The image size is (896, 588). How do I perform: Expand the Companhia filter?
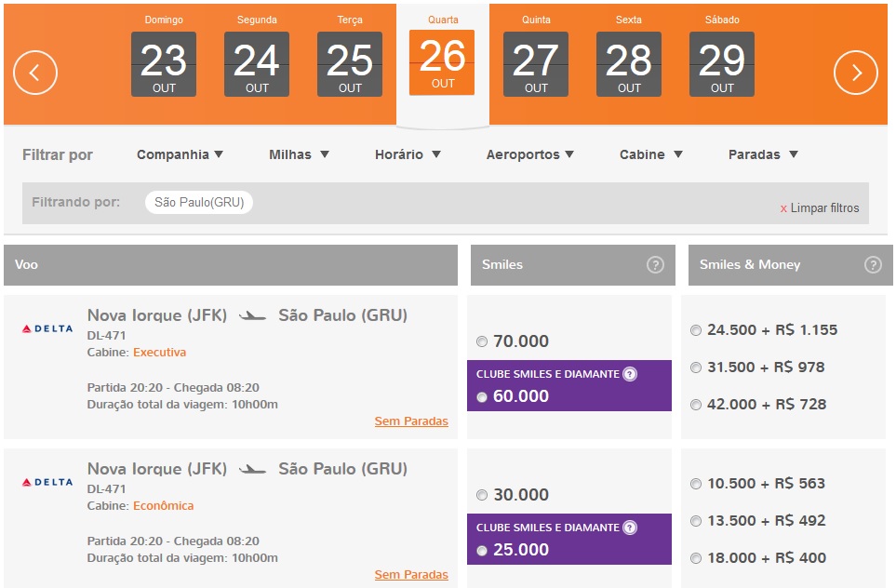(x=180, y=154)
